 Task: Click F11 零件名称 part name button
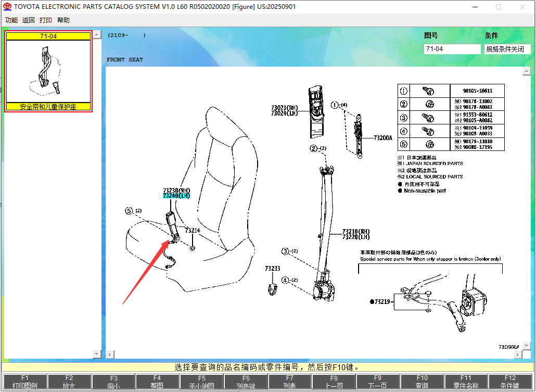coord(466,382)
